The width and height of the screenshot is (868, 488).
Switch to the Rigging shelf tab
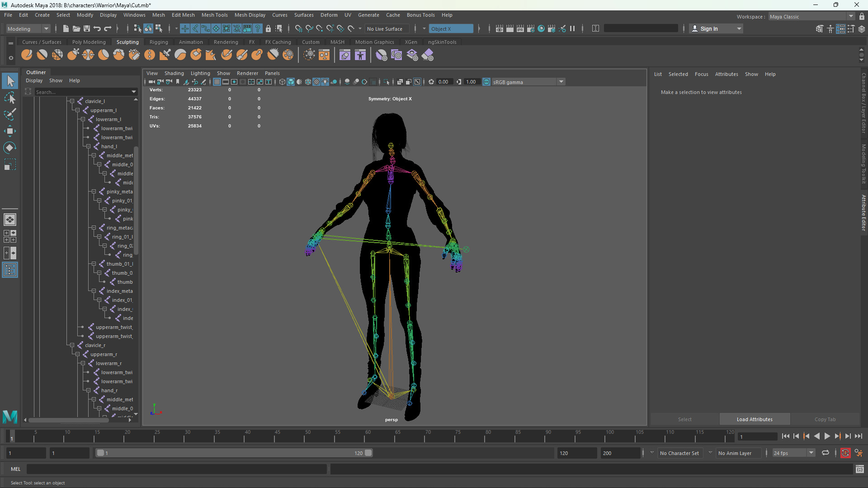(159, 42)
